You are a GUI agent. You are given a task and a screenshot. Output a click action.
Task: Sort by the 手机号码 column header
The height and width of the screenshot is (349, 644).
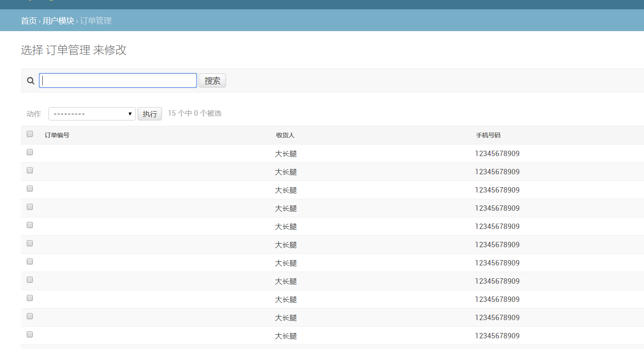[x=488, y=135]
